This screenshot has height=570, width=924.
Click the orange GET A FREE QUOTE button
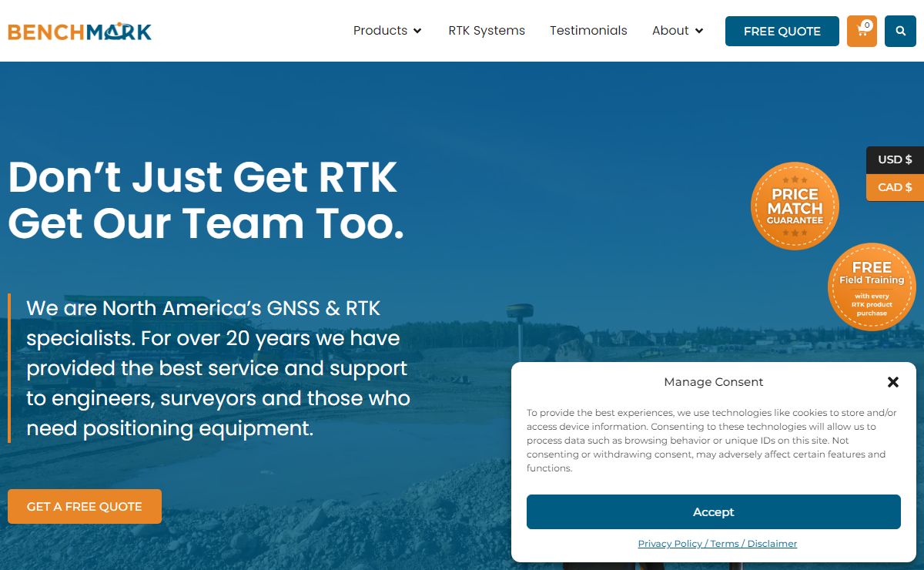click(x=85, y=506)
